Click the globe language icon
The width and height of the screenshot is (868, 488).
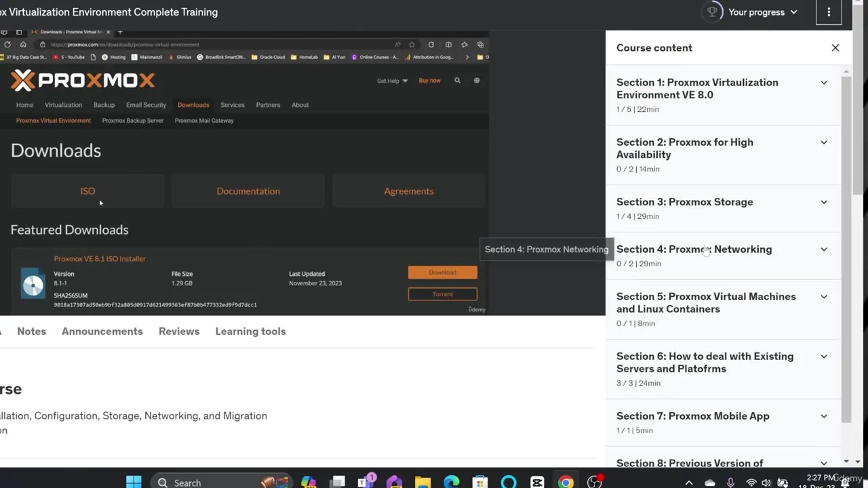click(x=477, y=81)
